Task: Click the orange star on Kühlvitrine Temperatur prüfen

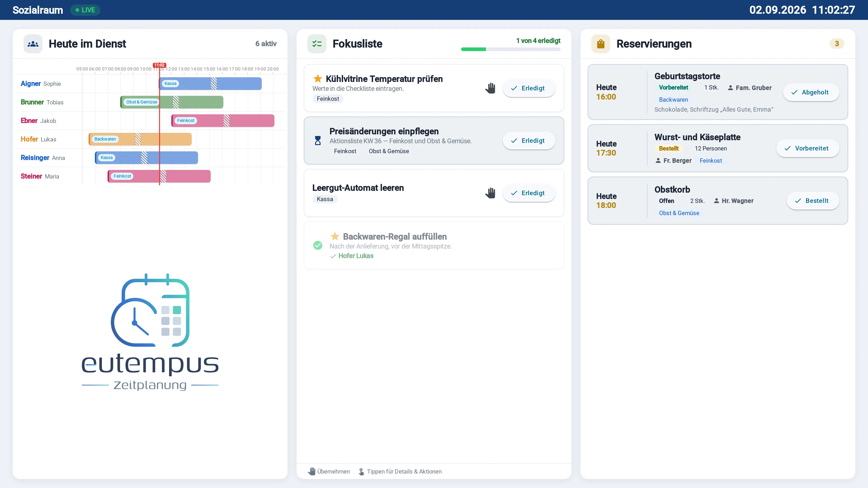Action: tap(318, 79)
